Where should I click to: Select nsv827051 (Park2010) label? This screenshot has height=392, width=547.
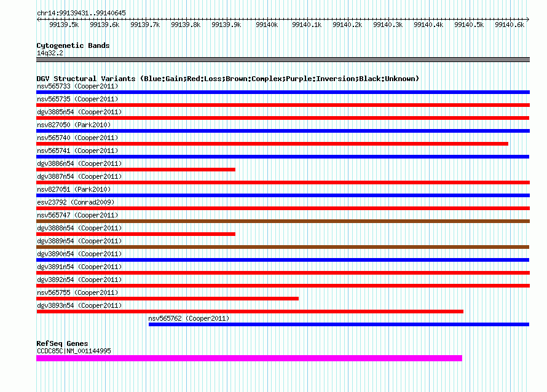tap(74, 189)
